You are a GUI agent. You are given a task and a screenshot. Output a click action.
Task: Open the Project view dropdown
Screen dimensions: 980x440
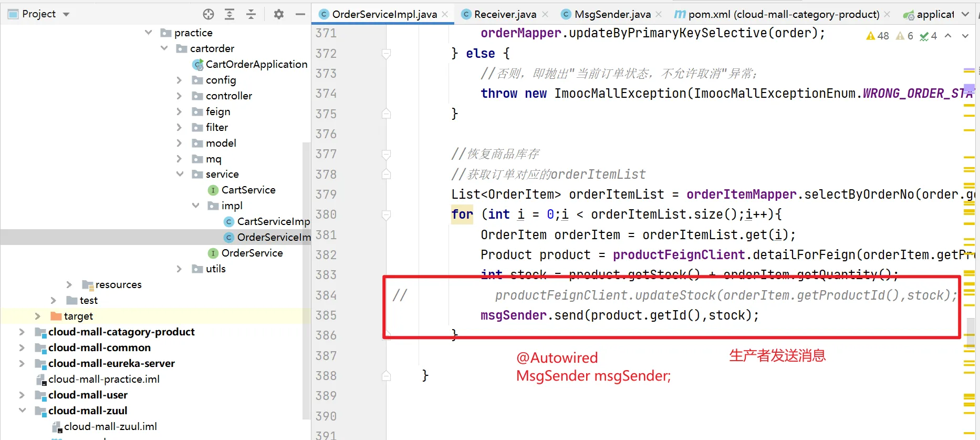[x=66, y=14]
